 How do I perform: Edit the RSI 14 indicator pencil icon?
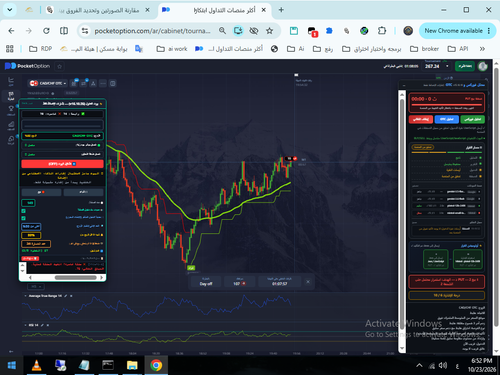pyautogui.click(x=42, y=325)
